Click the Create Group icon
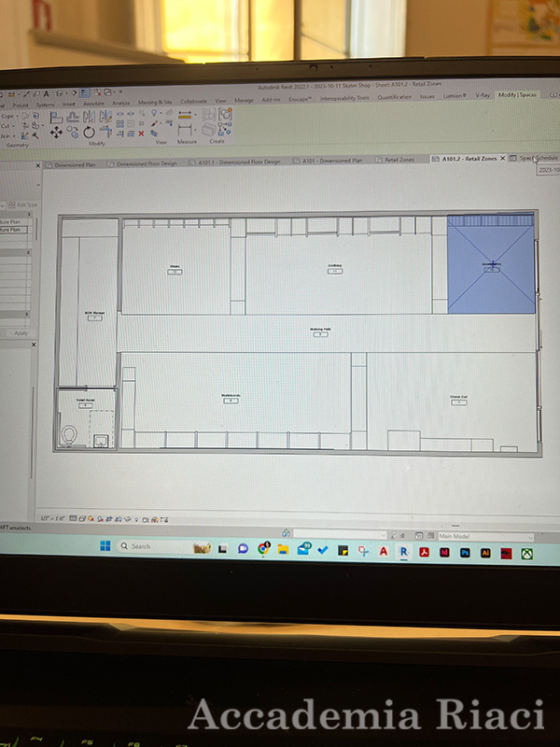Image resolution: width=560 pixels, height=747 pixels. pyautogui.click(x=225, y=113)
